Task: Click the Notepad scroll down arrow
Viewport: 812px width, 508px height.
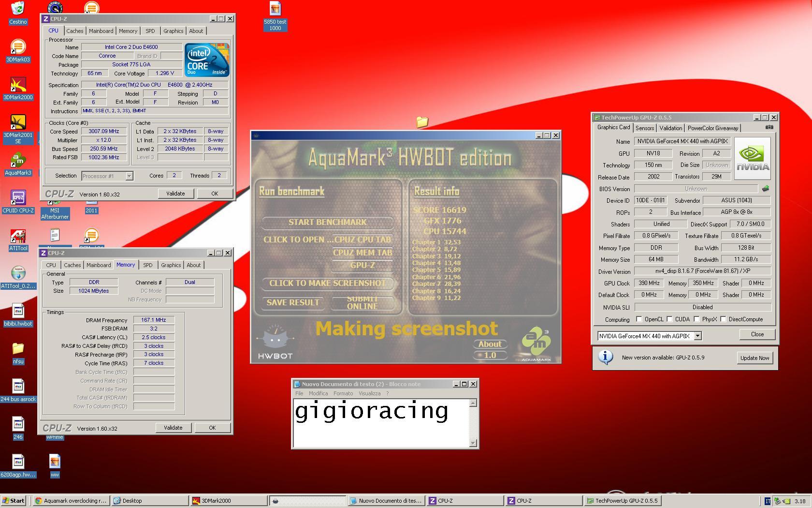Action: pos(473,443)
